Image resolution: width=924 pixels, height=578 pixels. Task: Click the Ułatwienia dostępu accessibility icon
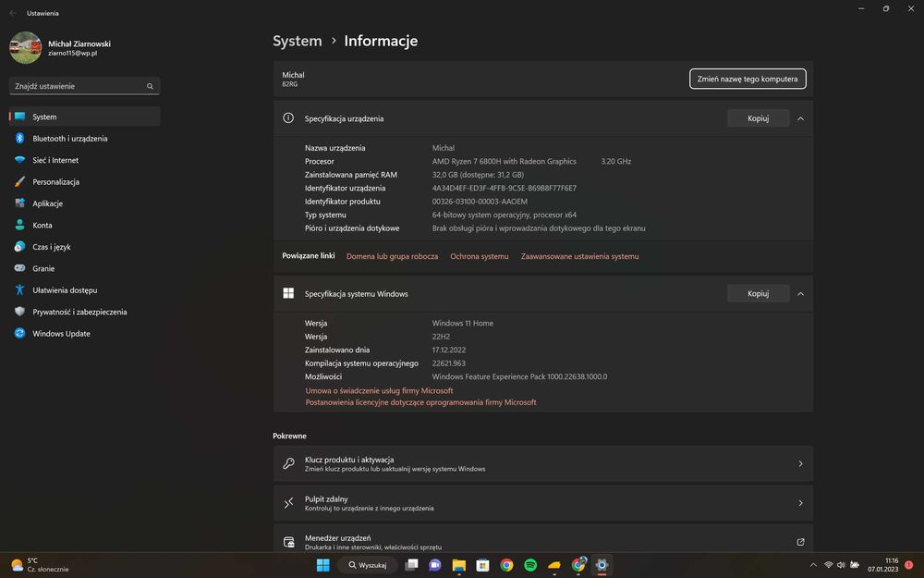tap(19, 290)
